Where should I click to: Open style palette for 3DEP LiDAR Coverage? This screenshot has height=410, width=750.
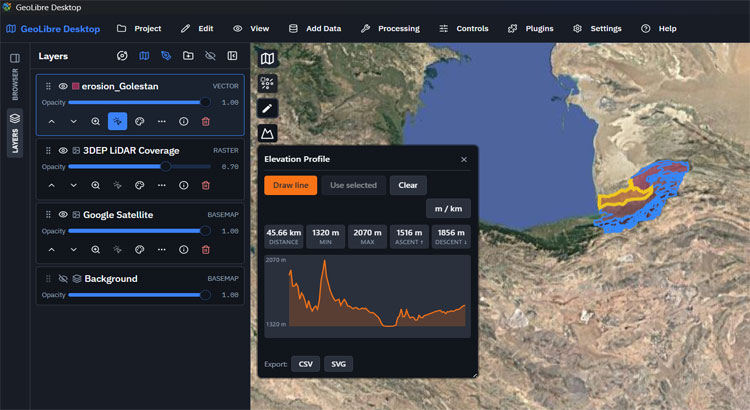point(140,185)
